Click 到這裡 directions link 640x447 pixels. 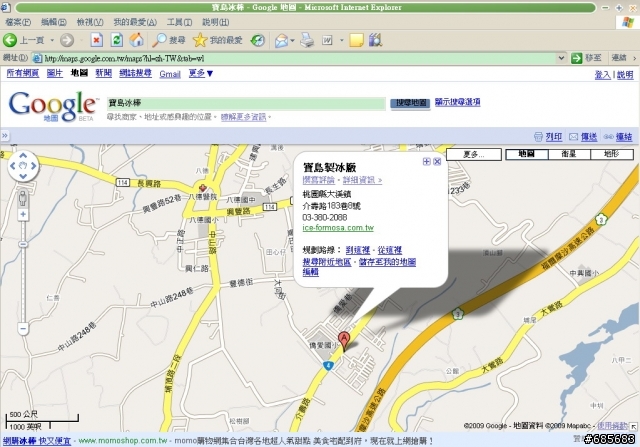click(358, 250)
